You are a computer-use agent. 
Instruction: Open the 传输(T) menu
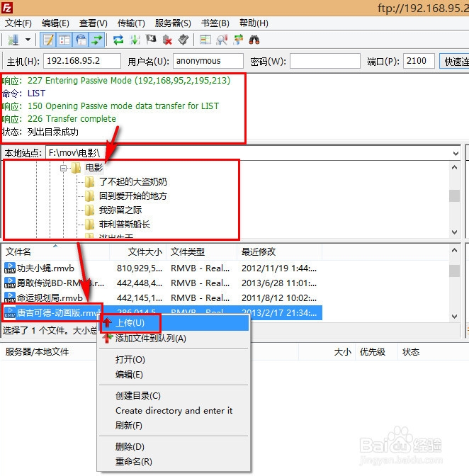(131, 23)
